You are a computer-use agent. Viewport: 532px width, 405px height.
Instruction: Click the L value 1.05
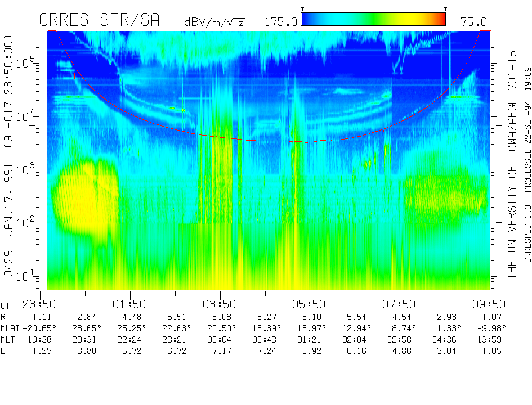(492, 351)
